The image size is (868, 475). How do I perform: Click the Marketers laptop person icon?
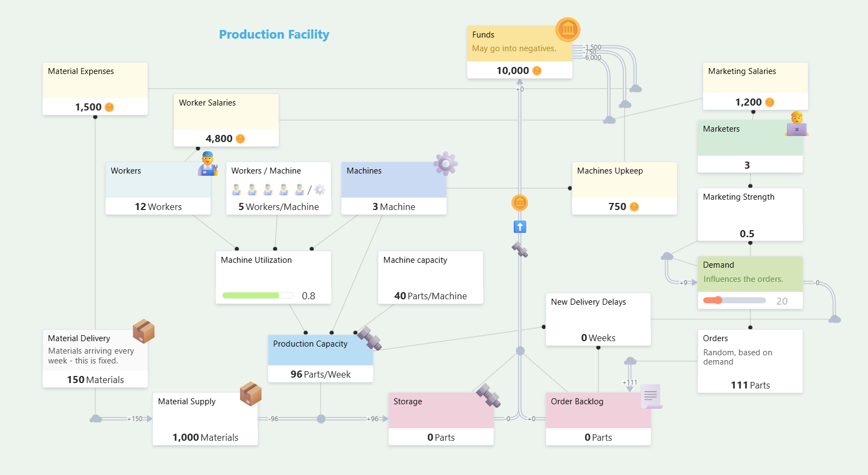pos(797,124)
